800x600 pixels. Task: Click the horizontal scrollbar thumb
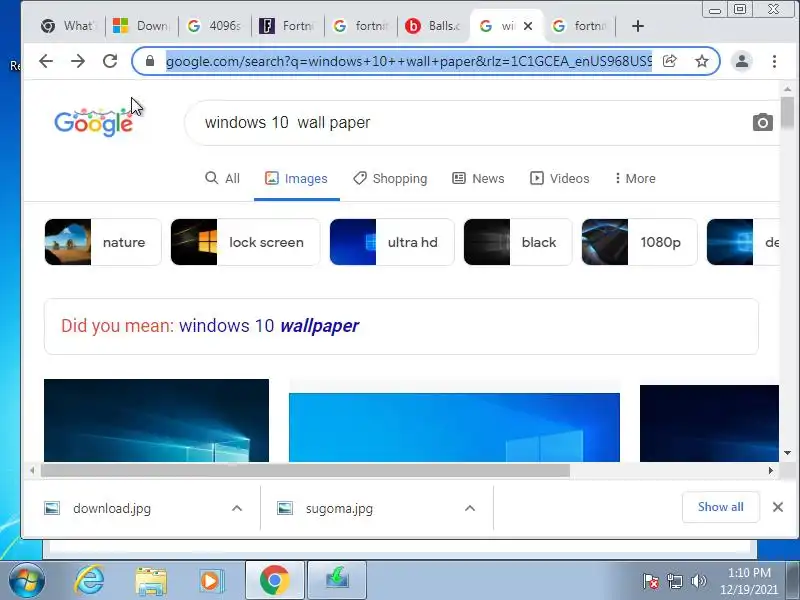tap(305, 470)
